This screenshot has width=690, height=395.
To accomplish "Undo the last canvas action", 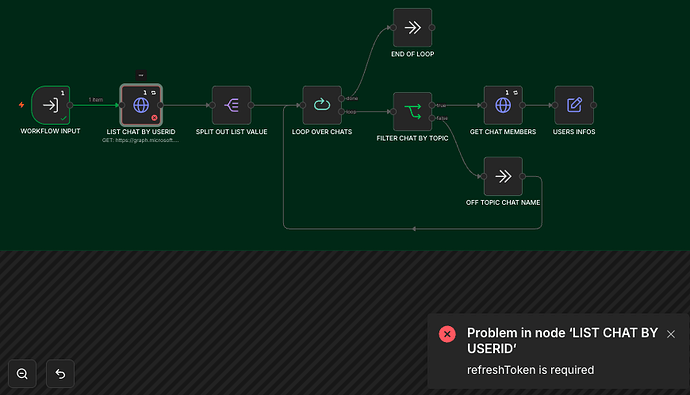I will 60,374.
